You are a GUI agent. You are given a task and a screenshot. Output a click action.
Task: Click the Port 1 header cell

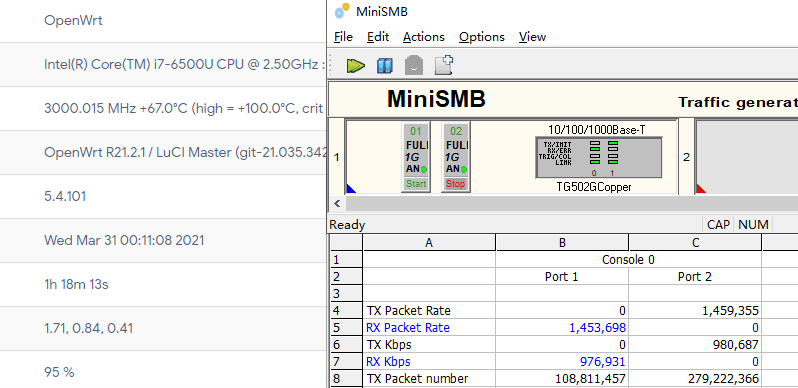click(562, 276)
